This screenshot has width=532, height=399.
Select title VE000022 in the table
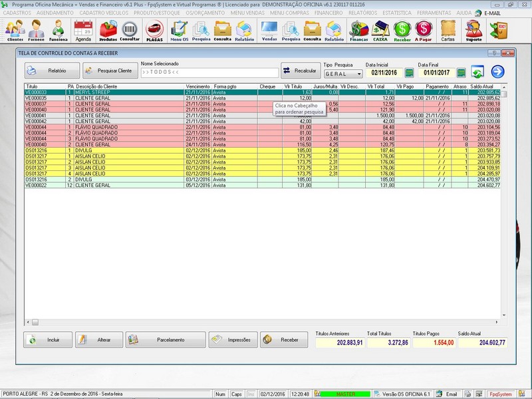pyautogui.click(x=36, y=186)
